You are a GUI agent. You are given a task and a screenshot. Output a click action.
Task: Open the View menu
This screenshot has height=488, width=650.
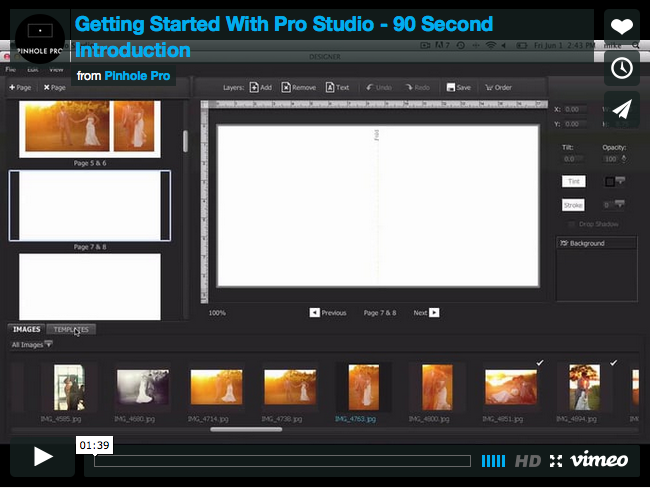coord(56,70)
